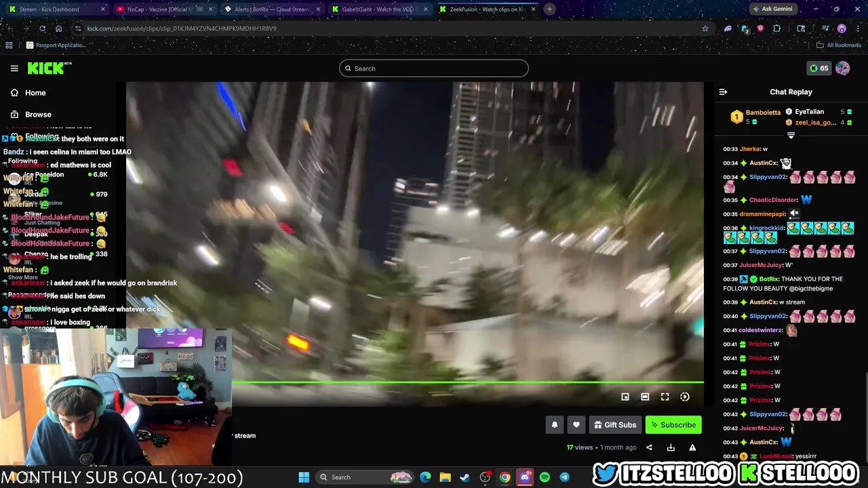Bookmark this page with the star

705,28
